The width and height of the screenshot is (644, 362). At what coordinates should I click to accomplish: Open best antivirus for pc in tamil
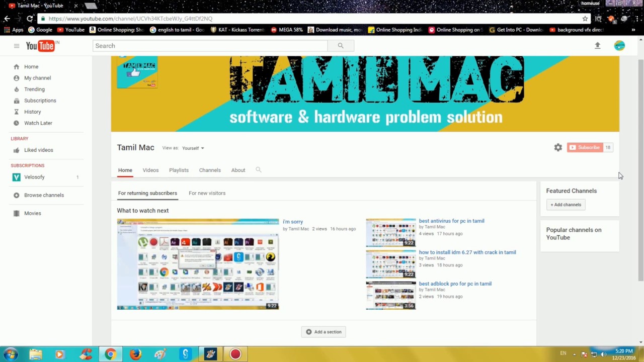[x=451, y=221]
